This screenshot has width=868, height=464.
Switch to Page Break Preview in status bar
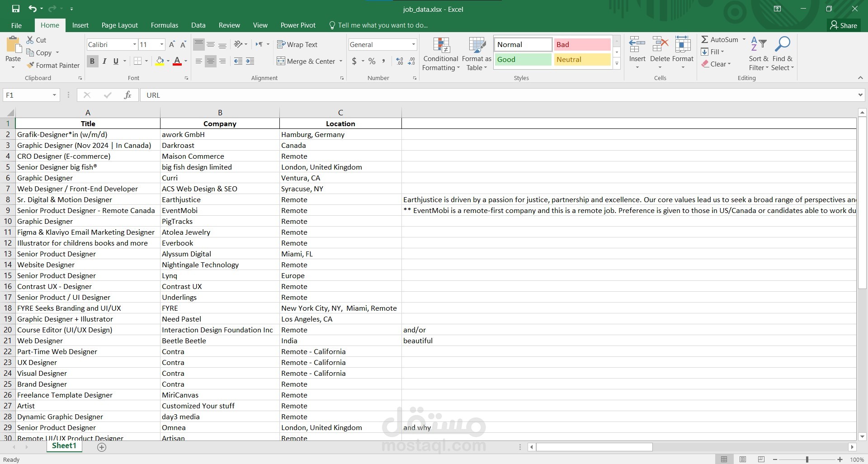(x=761, y=459)
